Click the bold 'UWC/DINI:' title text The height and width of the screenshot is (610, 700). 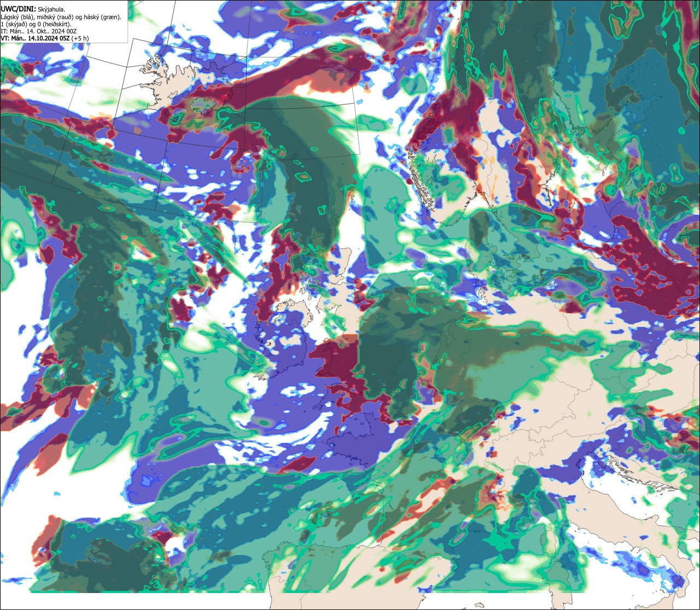[18, 9]
